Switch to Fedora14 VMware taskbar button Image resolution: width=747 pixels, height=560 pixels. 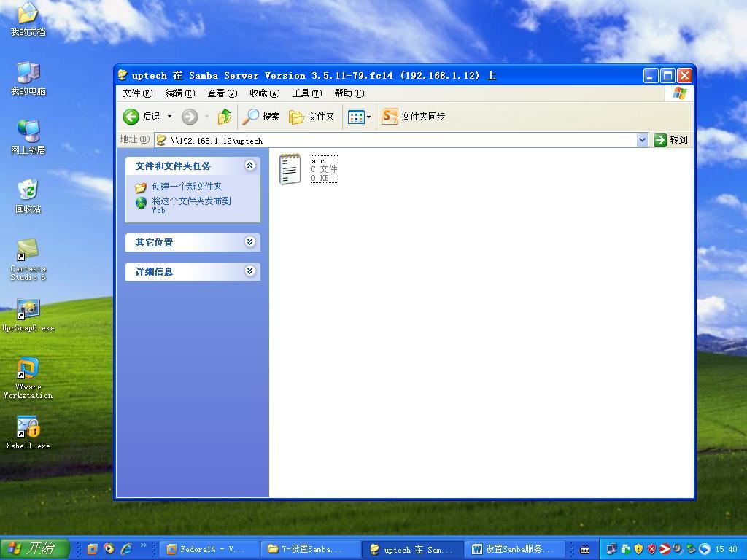(209, 549)
